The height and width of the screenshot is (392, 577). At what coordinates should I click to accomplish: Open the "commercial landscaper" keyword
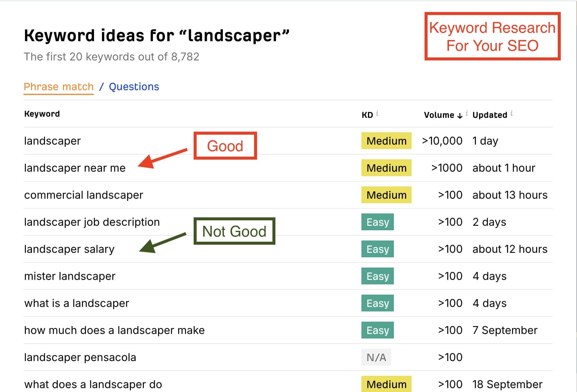coord(84,195)
